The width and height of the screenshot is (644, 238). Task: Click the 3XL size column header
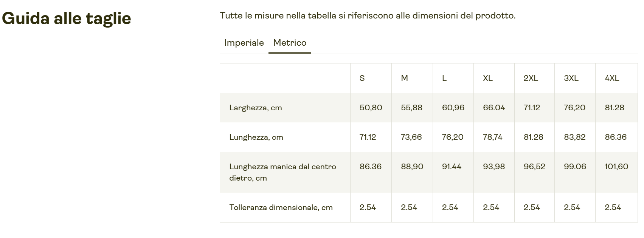tap(571, 78)
